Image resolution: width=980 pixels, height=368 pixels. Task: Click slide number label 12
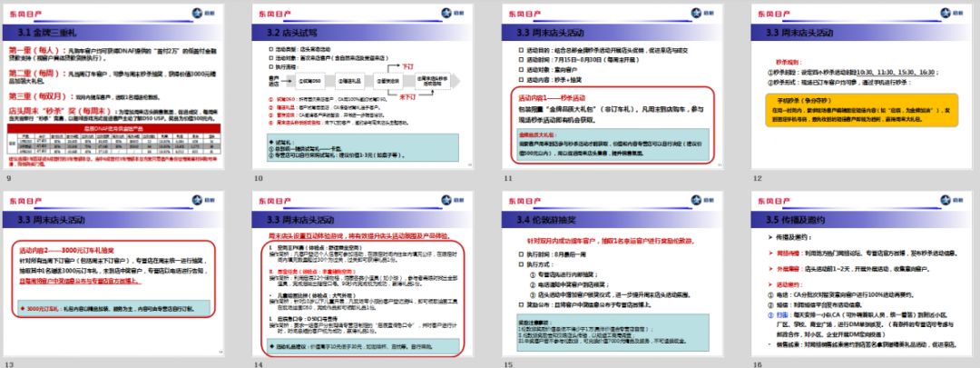pyautogui.click(x=757, y=178)
